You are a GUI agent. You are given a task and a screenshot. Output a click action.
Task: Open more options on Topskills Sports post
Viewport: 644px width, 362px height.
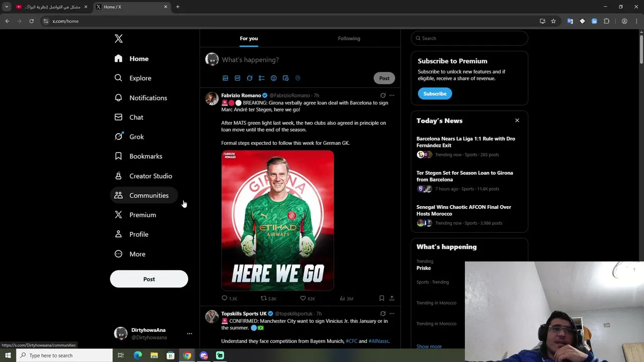(x=392, y=314)
